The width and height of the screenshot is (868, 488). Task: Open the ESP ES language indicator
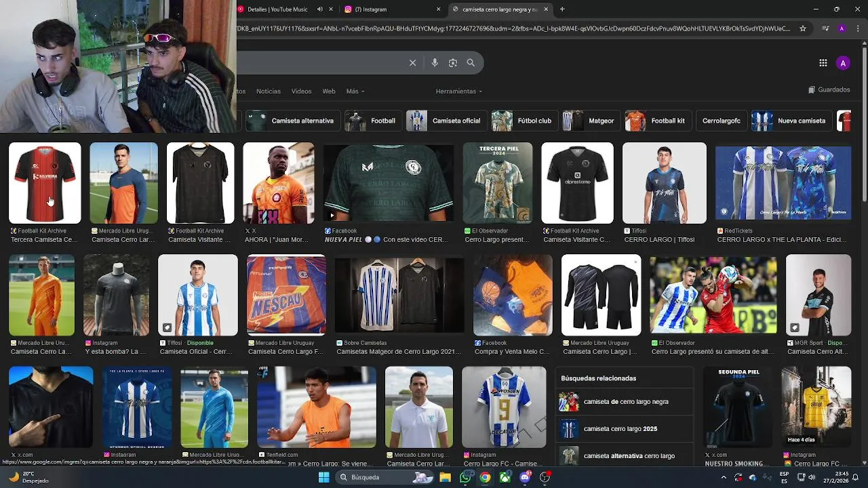tap(784, 477)
